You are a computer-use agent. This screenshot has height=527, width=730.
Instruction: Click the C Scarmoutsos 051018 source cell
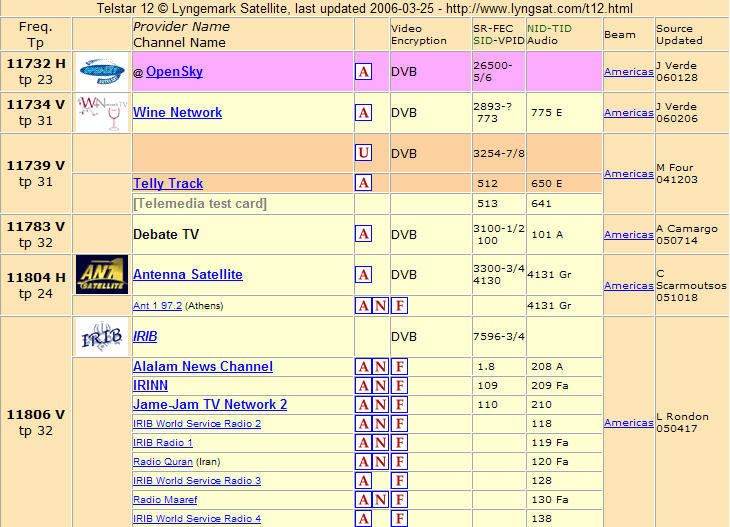pos(691,285)
